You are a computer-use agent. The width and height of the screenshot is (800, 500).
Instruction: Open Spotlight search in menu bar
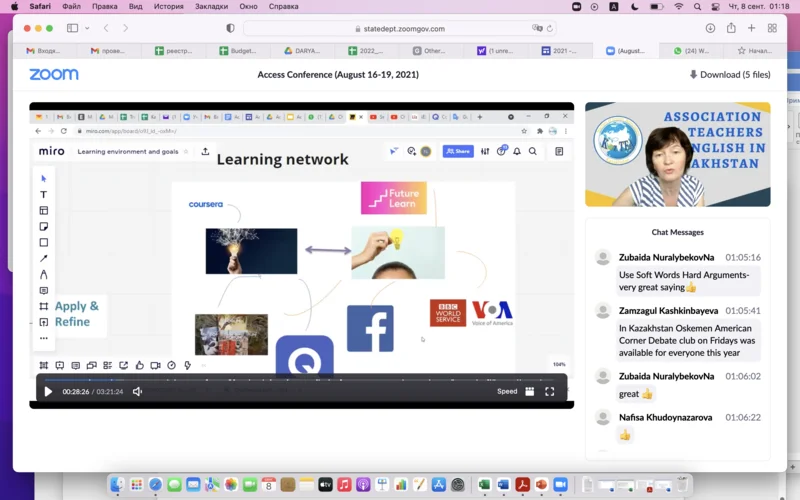(697, 7)
